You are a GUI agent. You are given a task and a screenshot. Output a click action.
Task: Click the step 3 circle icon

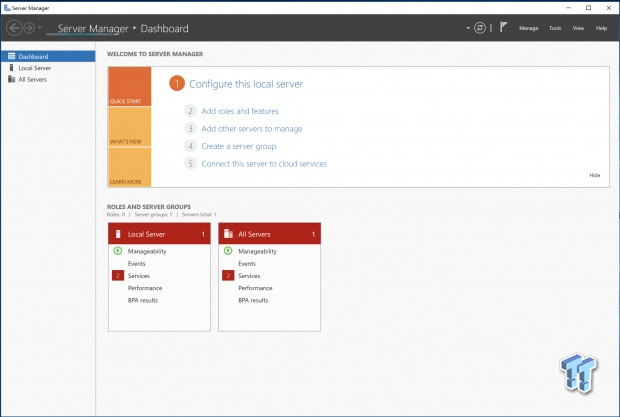pos(190,128)
